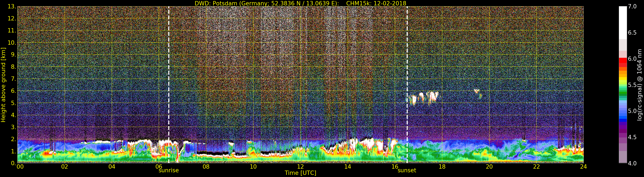Click the "4." height axis tick label
Image resolution: width=644 pixels, height=177 pixels.
pos(13,115)
